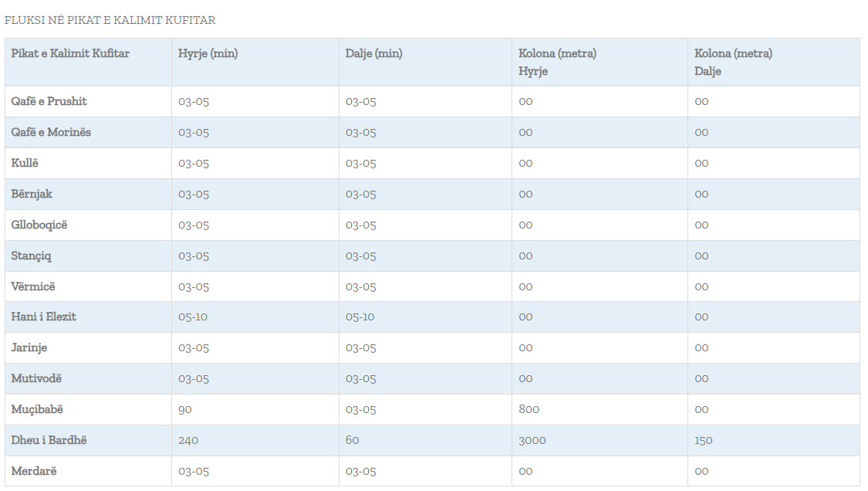The height and width of the screenshot is (491, 868).
Task: Click the Pikat e Kalimit Kufitar header
Action: (x=70, y=54)
